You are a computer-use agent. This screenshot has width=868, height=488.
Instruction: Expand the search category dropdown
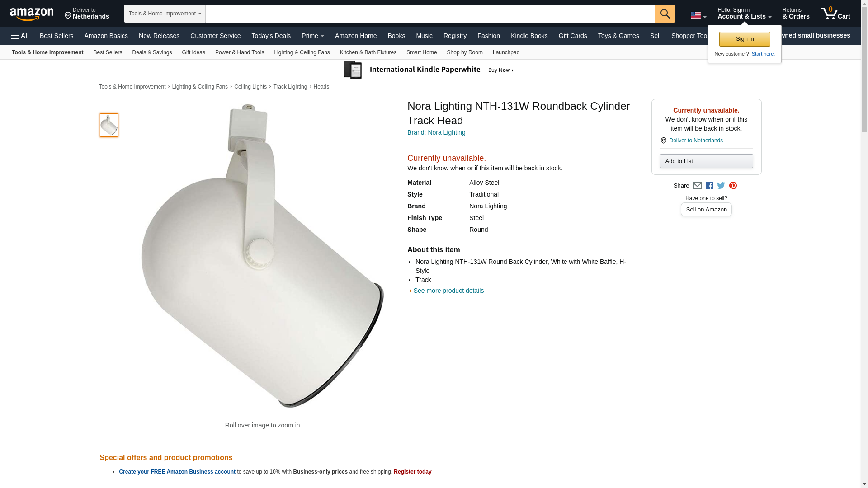pos(165,14)
